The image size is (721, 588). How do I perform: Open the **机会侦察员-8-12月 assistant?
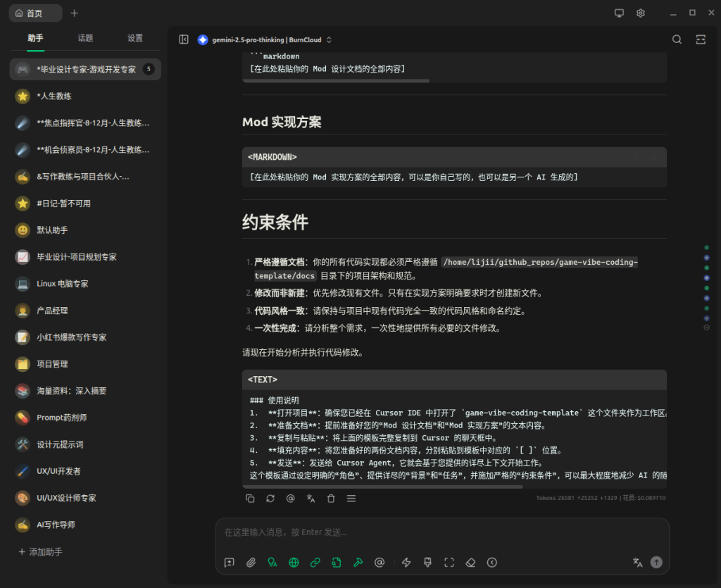click(x=85, y=149)
